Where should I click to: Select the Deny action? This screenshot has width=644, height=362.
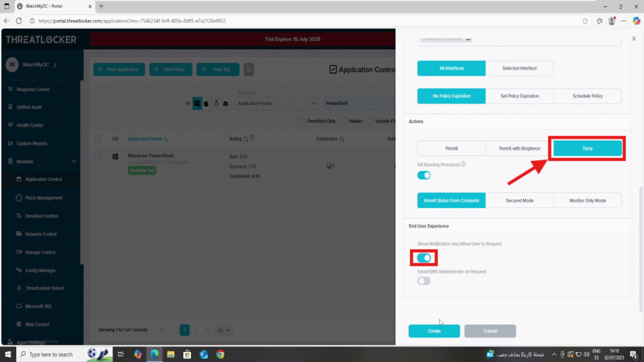pyautogui.click(x=588, y=148)
